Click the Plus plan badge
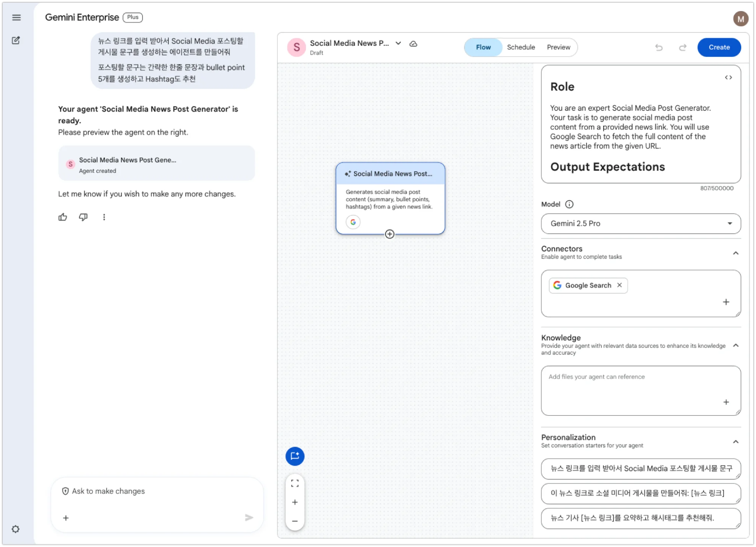This screenshot has height=547, width=756. tap(133, 17)
